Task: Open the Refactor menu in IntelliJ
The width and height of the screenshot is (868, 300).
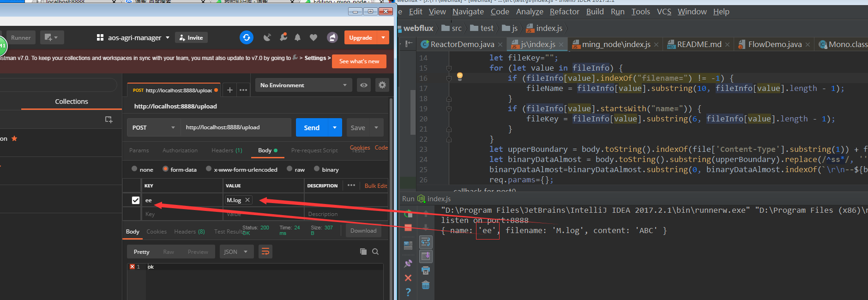Action: (x=564, y=12)
